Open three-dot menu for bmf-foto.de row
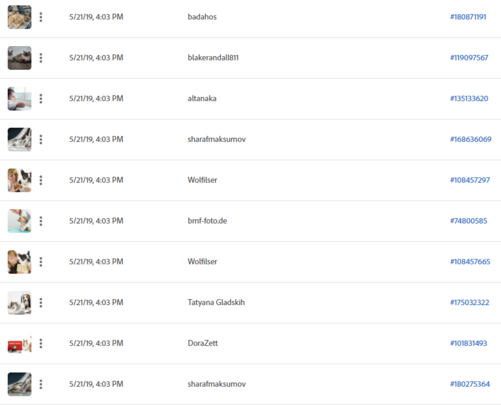This screenshot has width=501, height=405. tap(41, 221)
